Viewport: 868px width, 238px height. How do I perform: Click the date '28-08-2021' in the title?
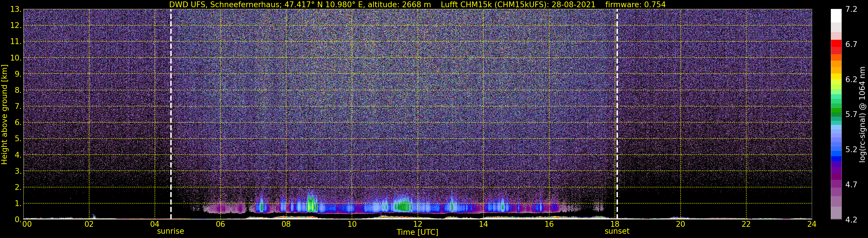click(x=574, y=4)
